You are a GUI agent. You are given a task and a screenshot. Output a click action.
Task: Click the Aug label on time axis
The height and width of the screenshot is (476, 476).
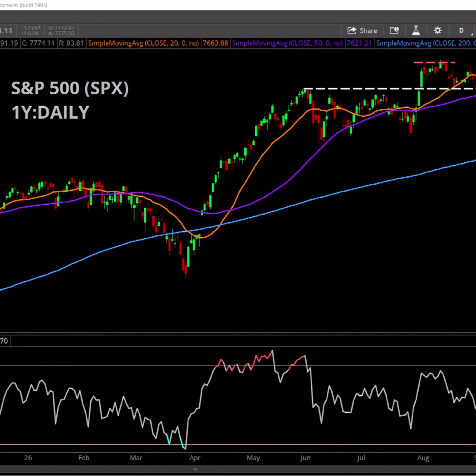coord(423,458)
